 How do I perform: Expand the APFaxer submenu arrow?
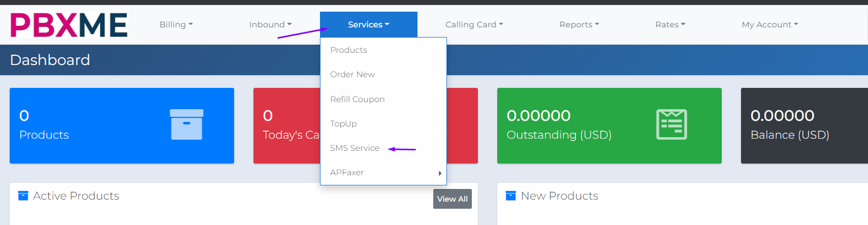[440, 173]
